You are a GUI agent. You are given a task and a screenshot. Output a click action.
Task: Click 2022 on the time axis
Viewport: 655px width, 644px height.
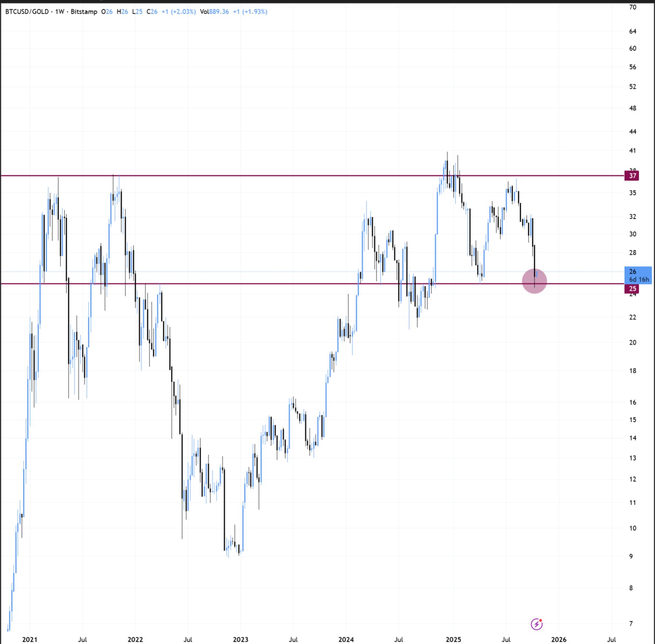click(x=135, y=640)
